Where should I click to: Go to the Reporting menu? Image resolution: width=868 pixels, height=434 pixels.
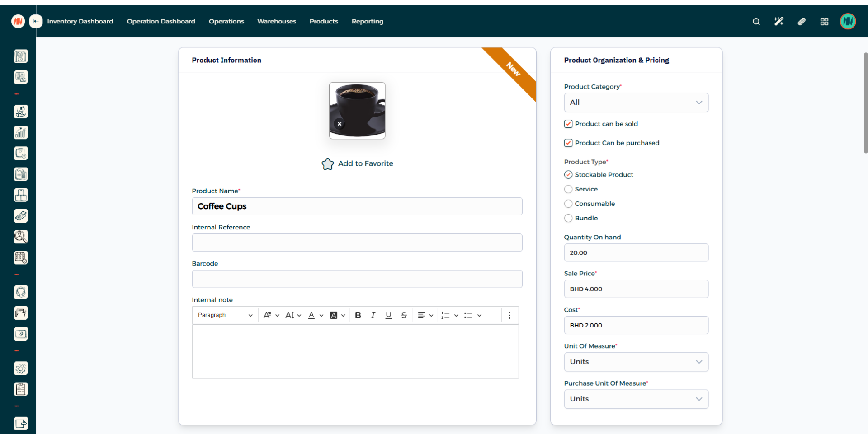tap(367, 21)
